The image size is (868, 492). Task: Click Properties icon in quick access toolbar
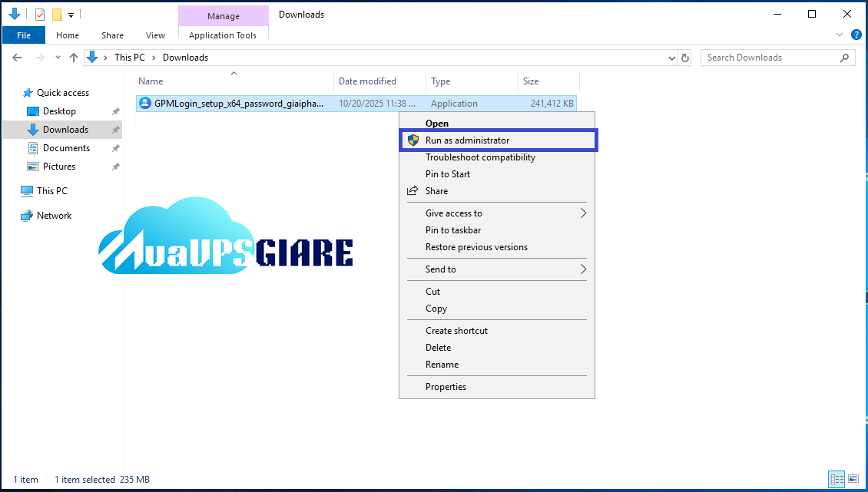coord(40,15)
